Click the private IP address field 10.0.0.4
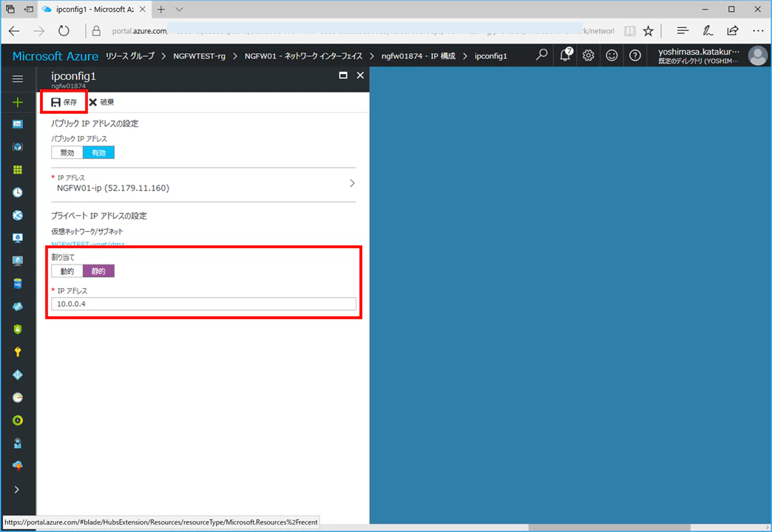This screenshot has height=532, width=772. (x=203, y=304)
